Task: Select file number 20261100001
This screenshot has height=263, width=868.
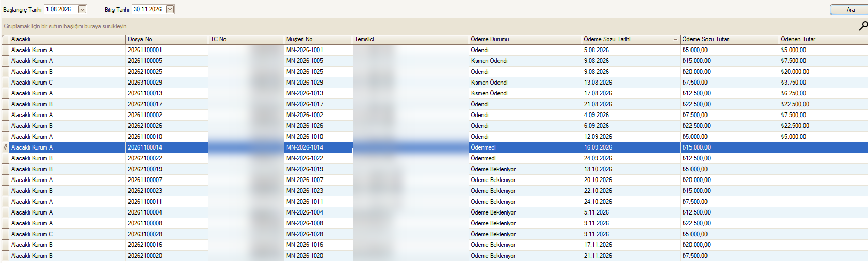Action: 145,50
